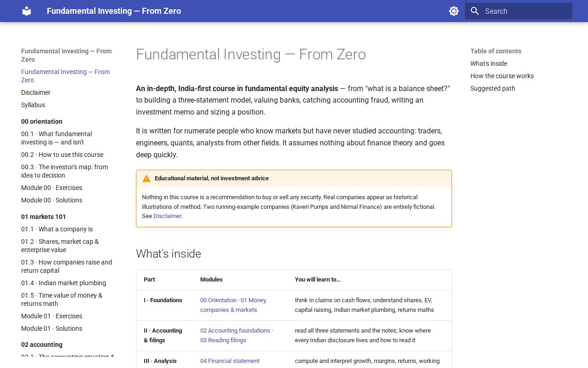Follow the Disclaimer link in warning box
Image resolution: width=588 pixels, height=368 pixels.
pos(167,216)
